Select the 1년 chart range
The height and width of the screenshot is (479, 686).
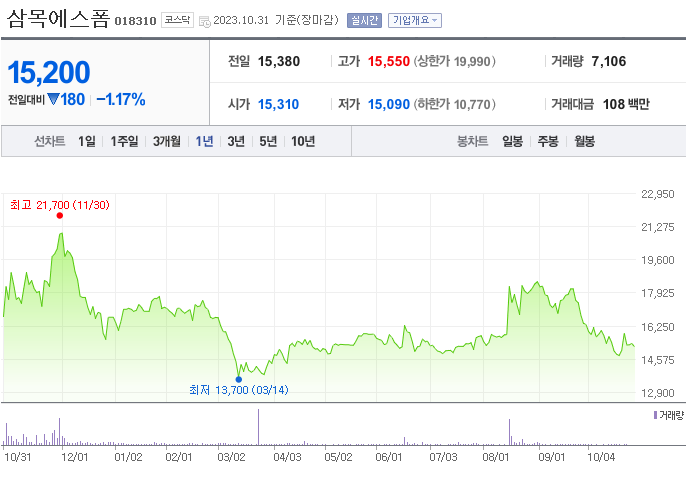click(x=204, y=141)
